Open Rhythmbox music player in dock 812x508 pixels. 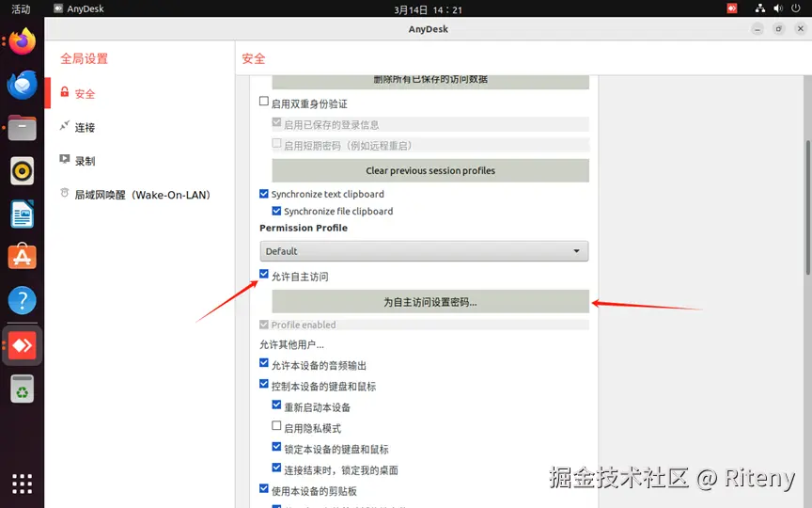[x=22, y=170]
